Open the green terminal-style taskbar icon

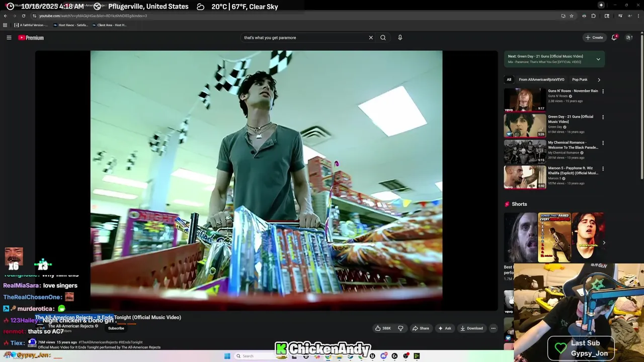[417, 356]
